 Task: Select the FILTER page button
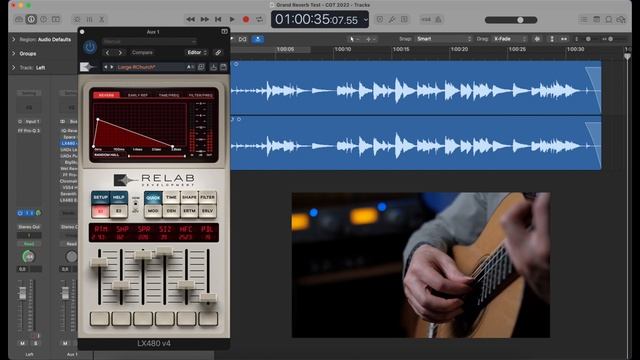coord(207,198)
